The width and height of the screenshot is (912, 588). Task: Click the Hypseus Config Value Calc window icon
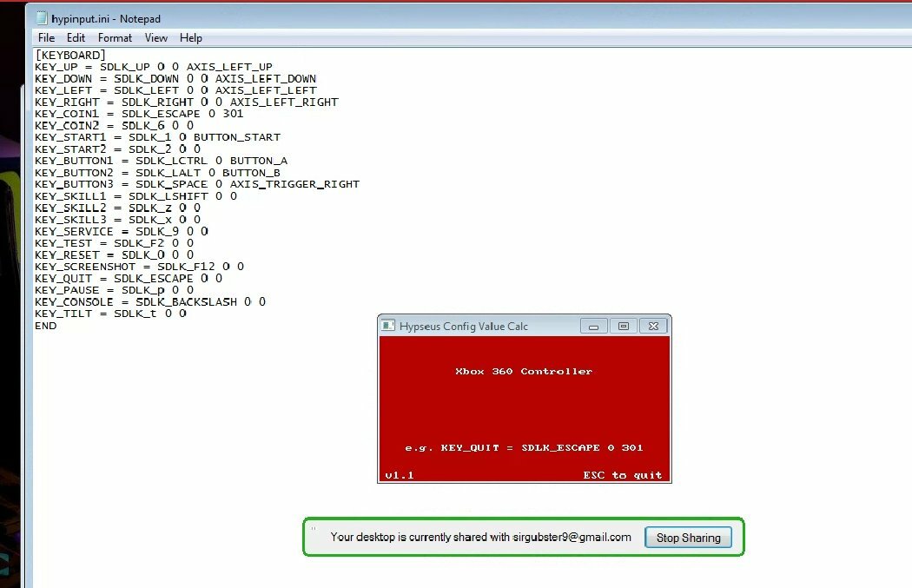click(388, 327)
